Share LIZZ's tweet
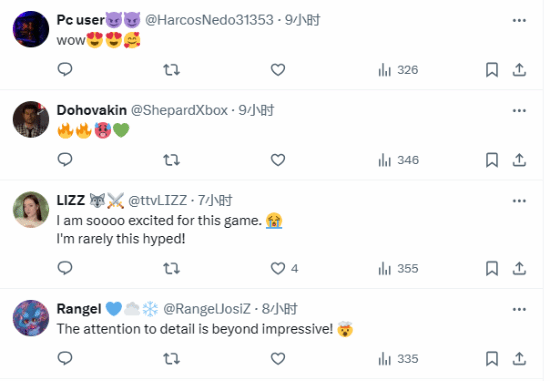 (519, 268)
